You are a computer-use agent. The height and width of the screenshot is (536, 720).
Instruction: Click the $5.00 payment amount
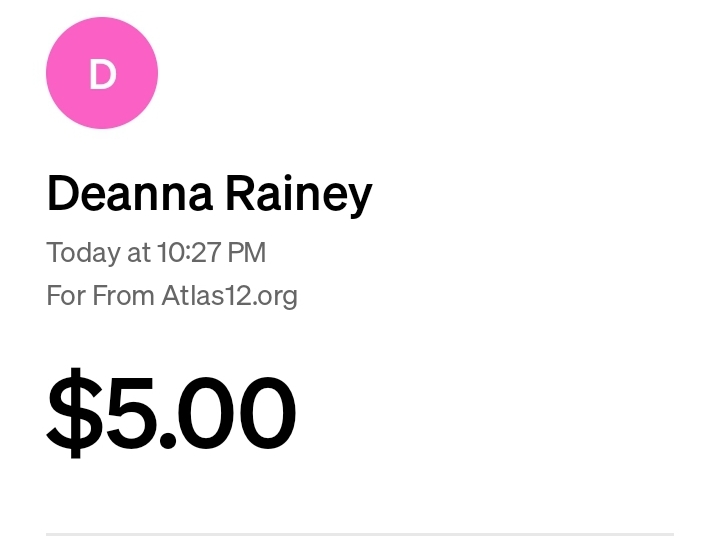171,412
